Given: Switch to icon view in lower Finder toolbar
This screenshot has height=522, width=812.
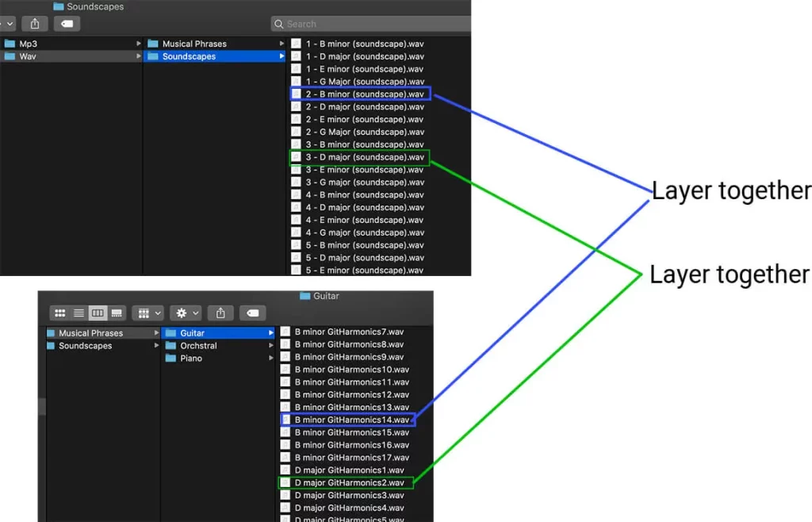Looking at the screenshot, I should (60, 313).
